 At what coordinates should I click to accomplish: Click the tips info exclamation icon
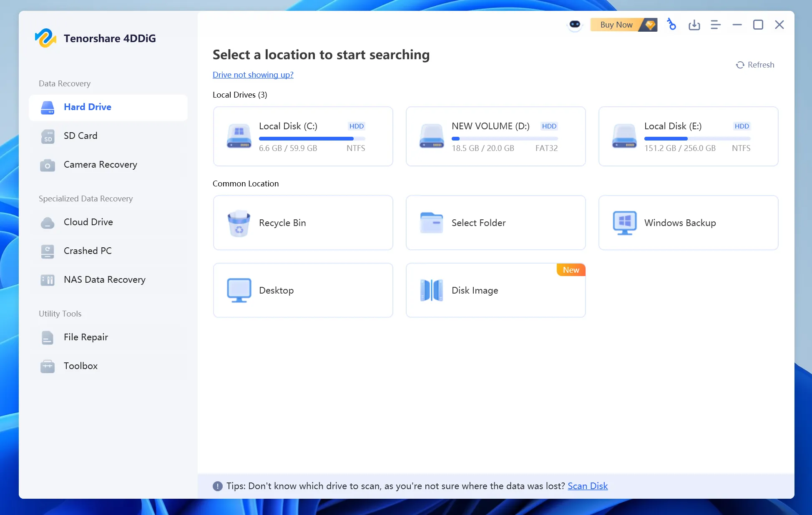coord(217,486)
